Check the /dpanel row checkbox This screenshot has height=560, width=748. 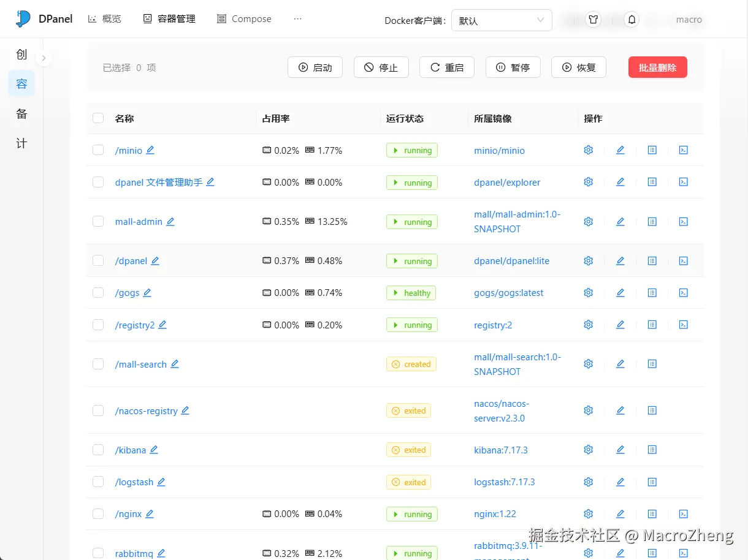[98, 261]
